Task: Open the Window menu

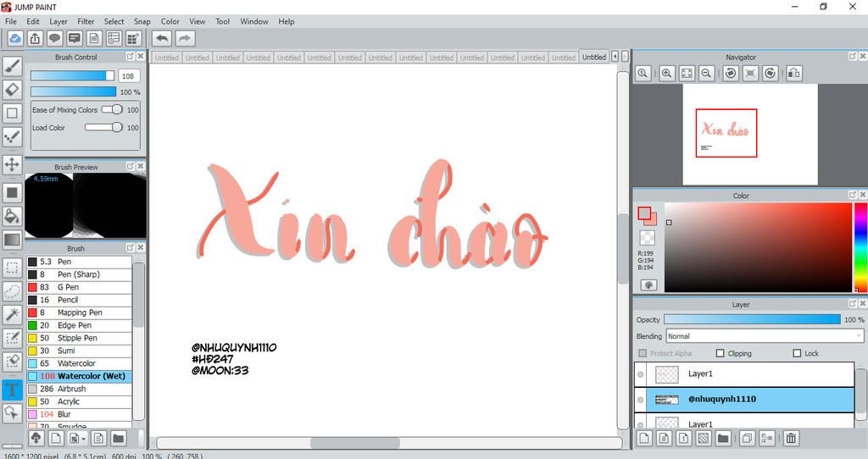Action: click(x=254, y=21)
